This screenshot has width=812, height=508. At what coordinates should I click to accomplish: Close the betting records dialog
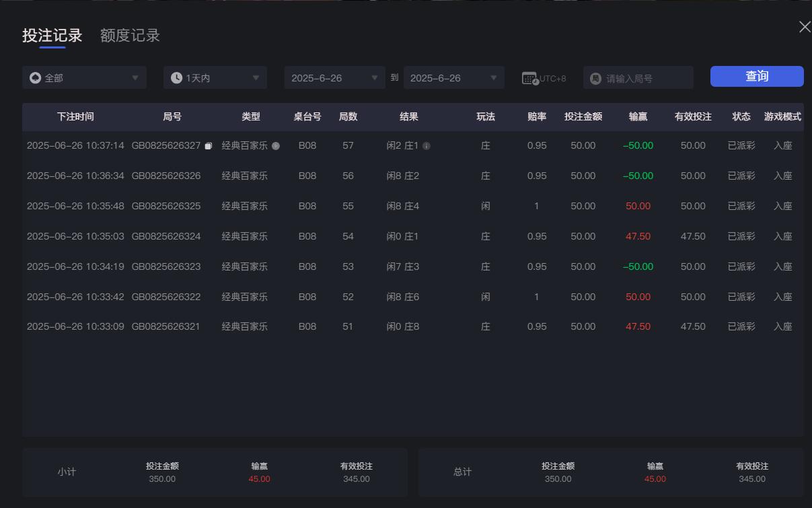coord(805,27)
